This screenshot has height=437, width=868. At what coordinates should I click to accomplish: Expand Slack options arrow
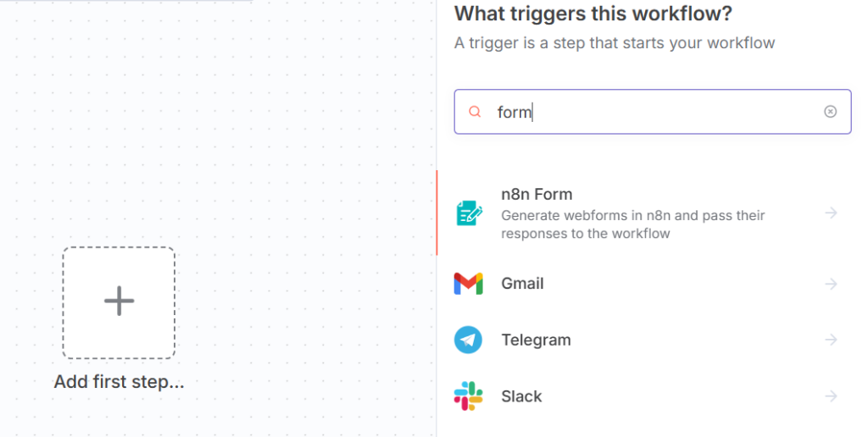click(x=832, y=396)
